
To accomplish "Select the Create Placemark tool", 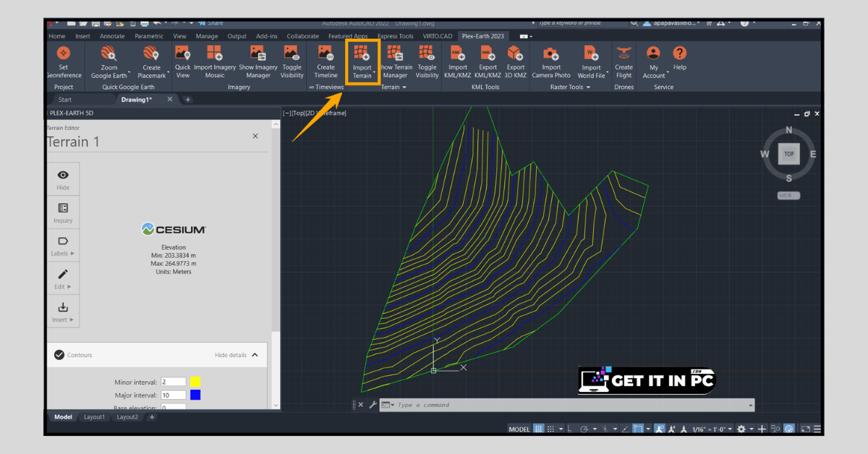I will 151,61.
